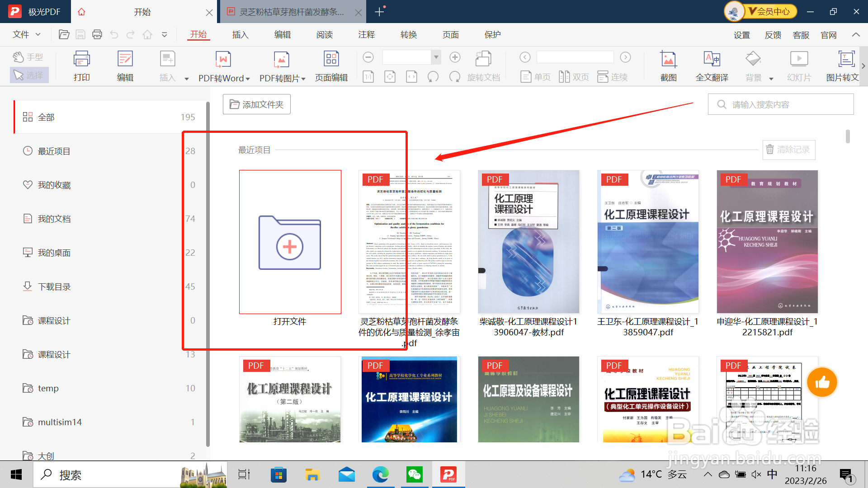Open 页面编辑 page editing tool
This screenshot has height=488, width=868.
(331, 66)
